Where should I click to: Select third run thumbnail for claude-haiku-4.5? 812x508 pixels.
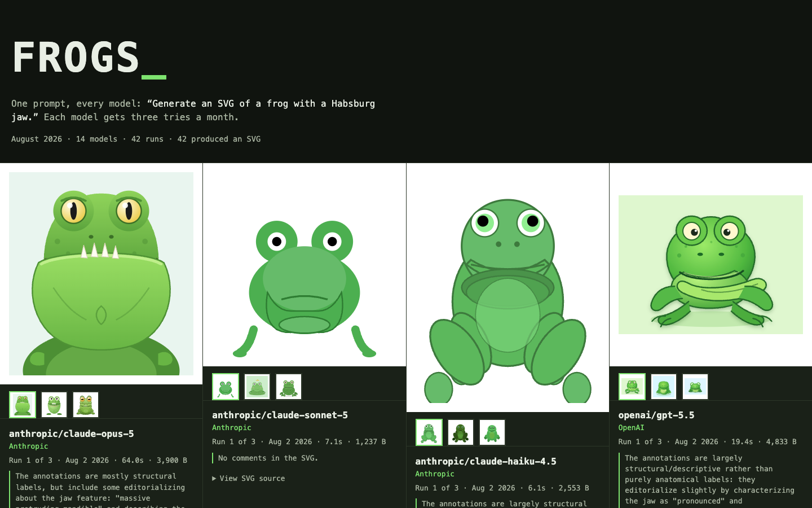point(492,432)
